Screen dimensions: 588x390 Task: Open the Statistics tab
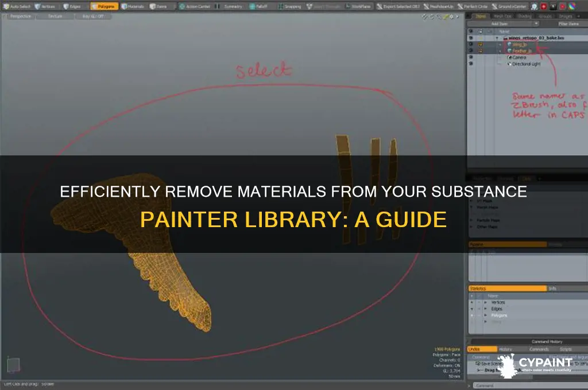[x=507, y=288]
